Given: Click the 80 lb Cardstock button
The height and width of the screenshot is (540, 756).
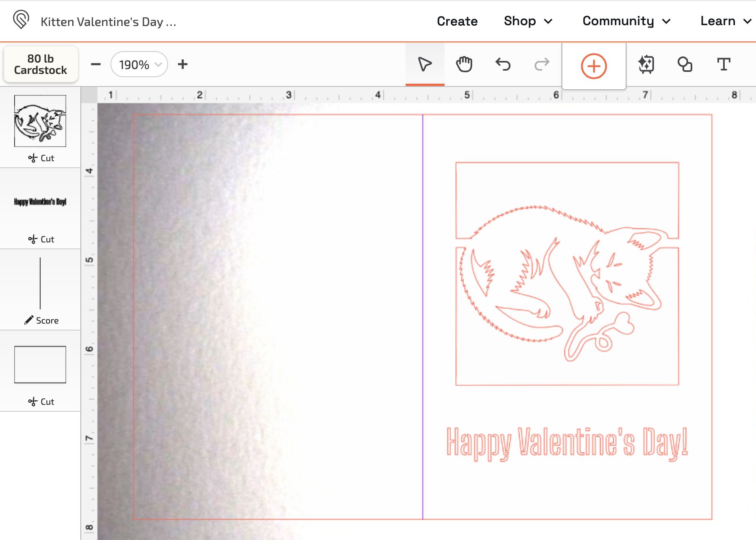Looking at the screenshot, I should [x=41, y=64].
